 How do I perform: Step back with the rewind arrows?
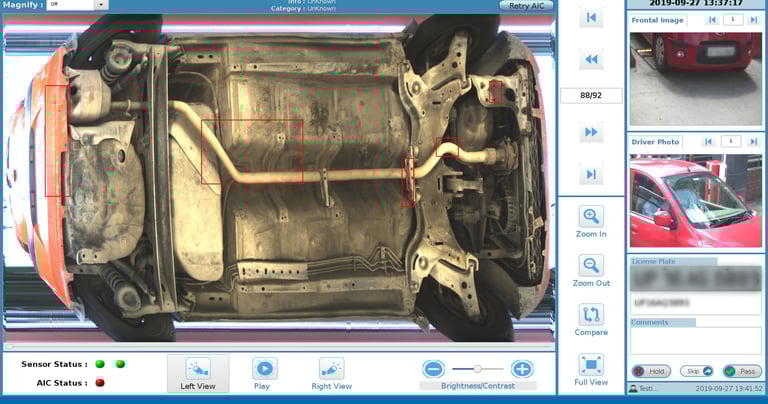click(x=591, y=60)
